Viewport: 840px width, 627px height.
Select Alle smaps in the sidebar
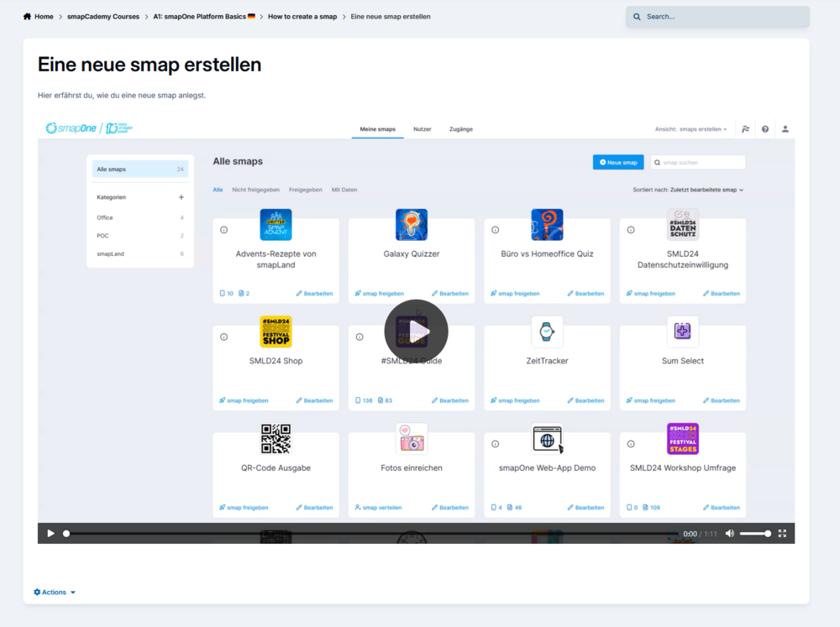pyautogui.click(x=139, y=170)
